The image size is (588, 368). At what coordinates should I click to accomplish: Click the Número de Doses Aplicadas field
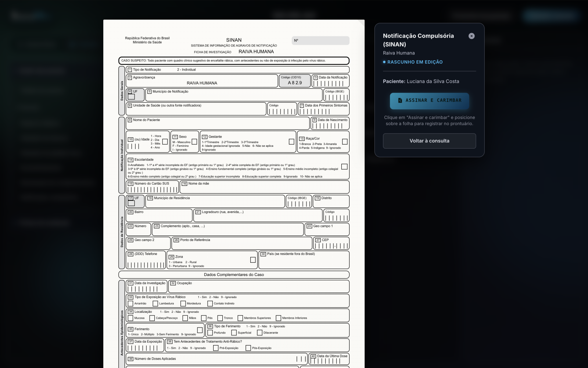[x=216, y=359]
